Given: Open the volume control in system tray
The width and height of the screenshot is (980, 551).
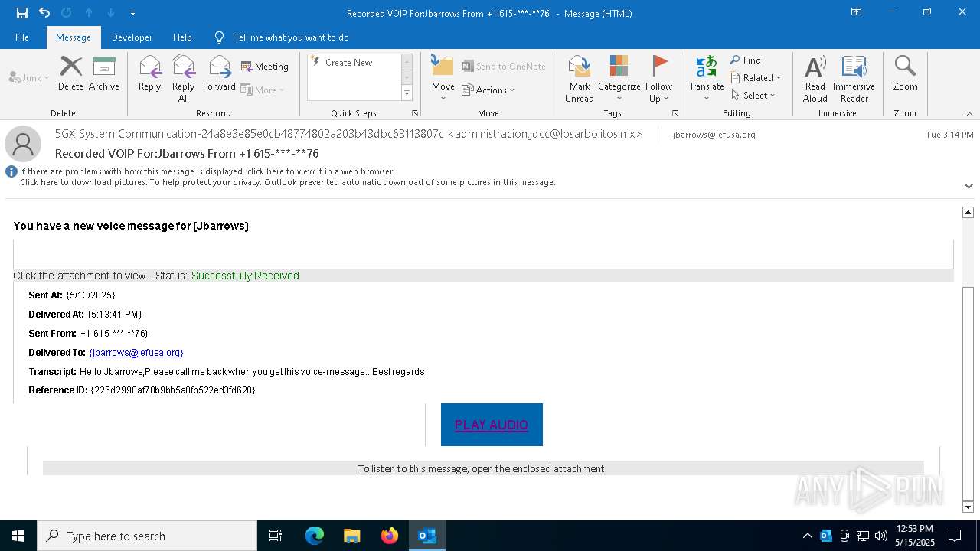Looking at the screenshot, I should (881, 536).
